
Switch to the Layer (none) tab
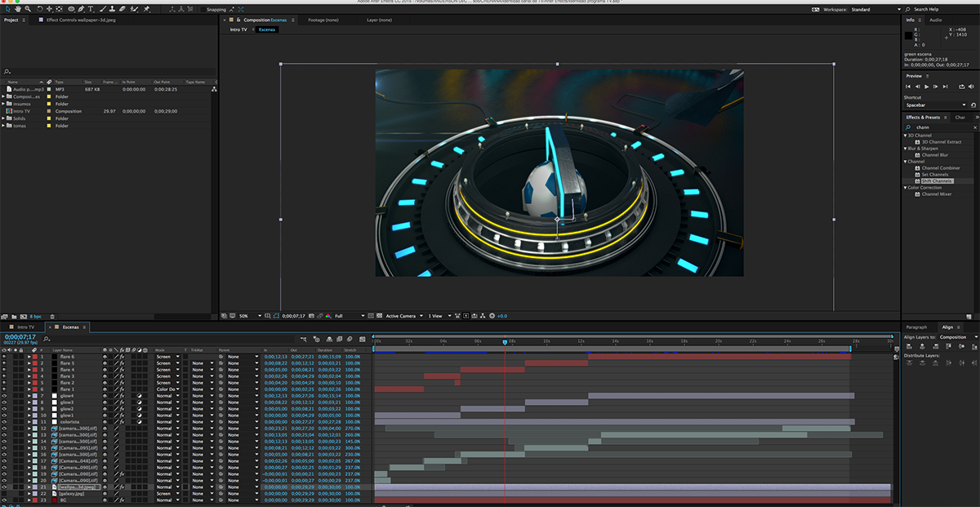tap(378, 20)
